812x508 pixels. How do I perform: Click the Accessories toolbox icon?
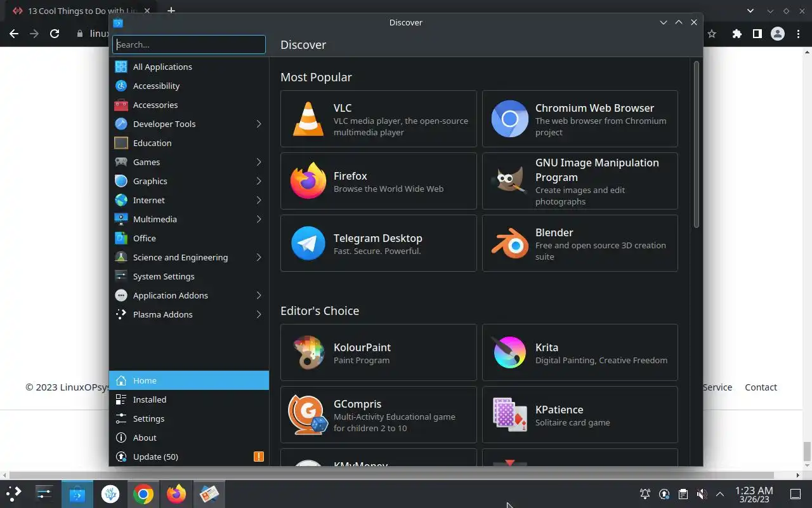pos(121,105)
